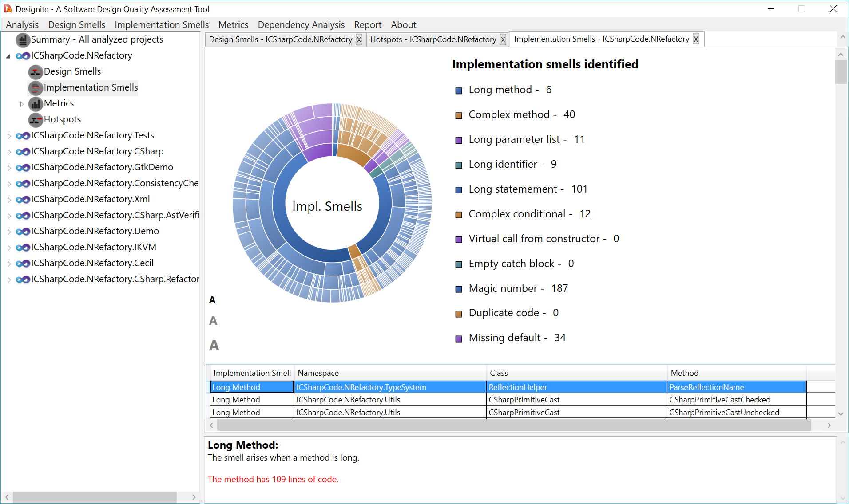This screenshot has height=504, width=849.
Task: Click the Implementation Smells tree icon
Action: pyautogui.click(x=36, y=88)
